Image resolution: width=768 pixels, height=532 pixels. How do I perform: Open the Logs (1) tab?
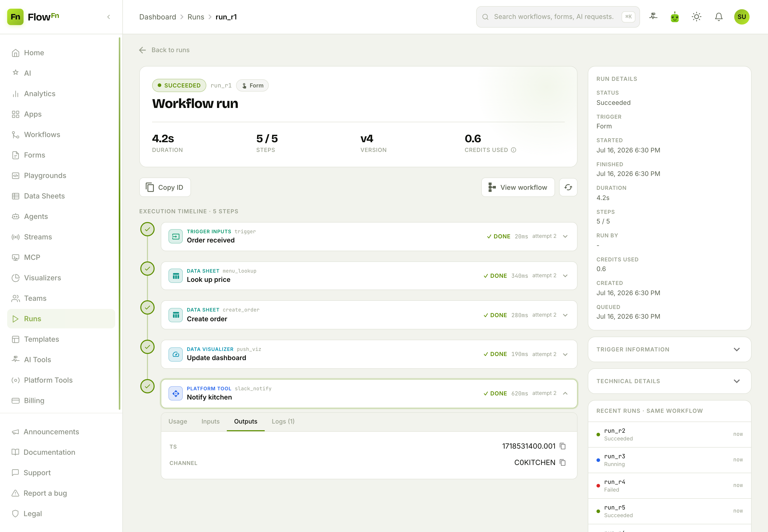(x=283, y=421)
